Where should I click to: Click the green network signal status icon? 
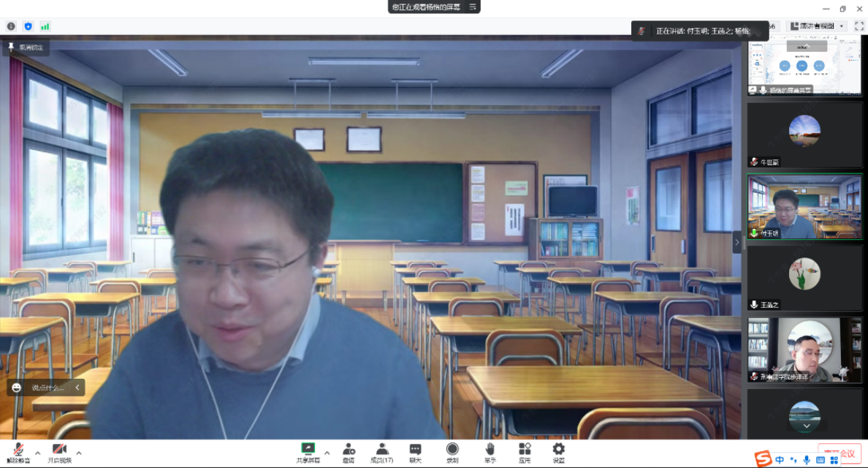[45, 26]
